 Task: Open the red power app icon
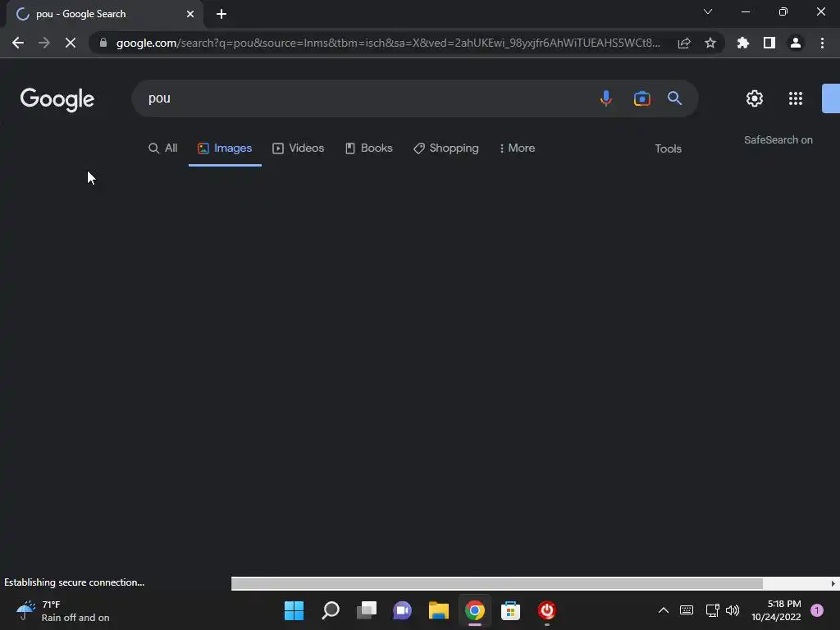pos(547,610)
